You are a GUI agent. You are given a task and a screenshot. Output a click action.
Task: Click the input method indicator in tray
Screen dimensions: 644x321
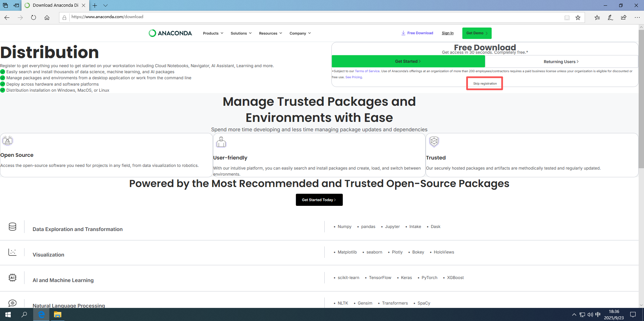598,315
